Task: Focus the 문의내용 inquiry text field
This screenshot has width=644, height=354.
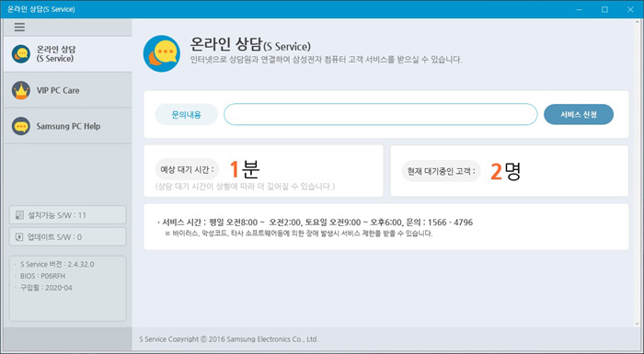Action: click(x=380, y=114)
